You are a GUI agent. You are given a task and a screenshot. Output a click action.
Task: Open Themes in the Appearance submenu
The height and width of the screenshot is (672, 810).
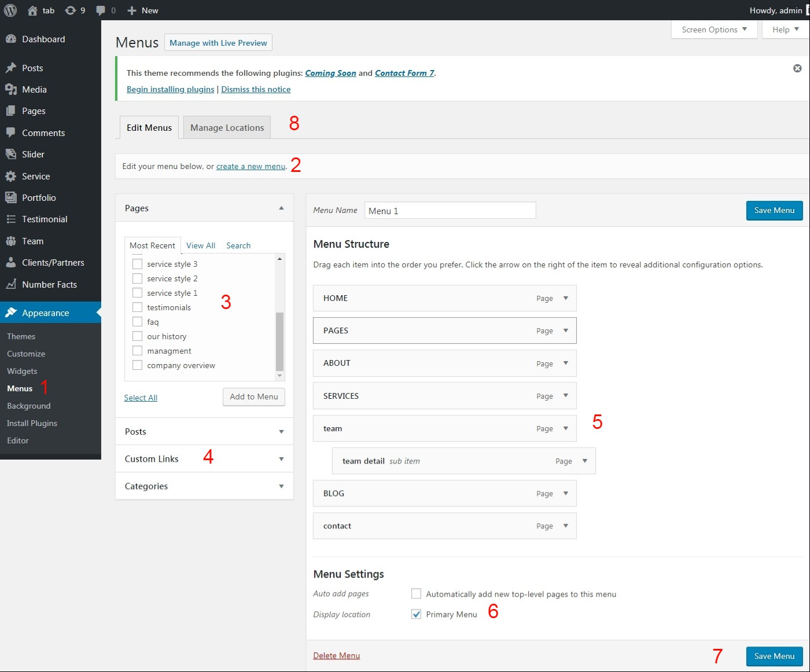pyautogui.click(x=21, y=336)
